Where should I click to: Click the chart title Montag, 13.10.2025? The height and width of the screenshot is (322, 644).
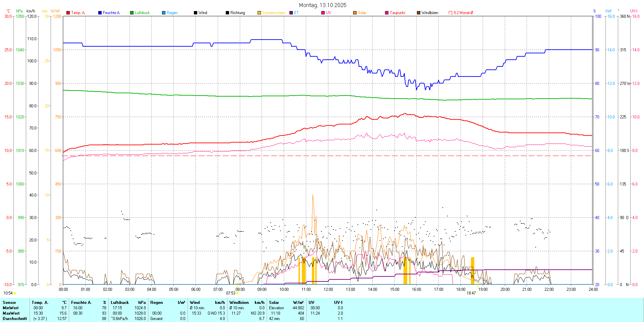(x=322, y=5)
